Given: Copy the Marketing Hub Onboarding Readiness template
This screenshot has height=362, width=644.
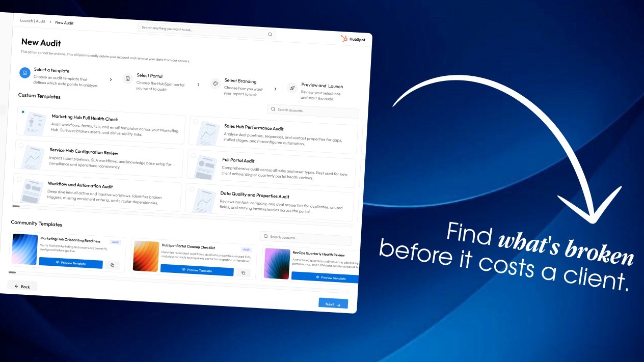Looking at the screenshot, I should [113, 265].
